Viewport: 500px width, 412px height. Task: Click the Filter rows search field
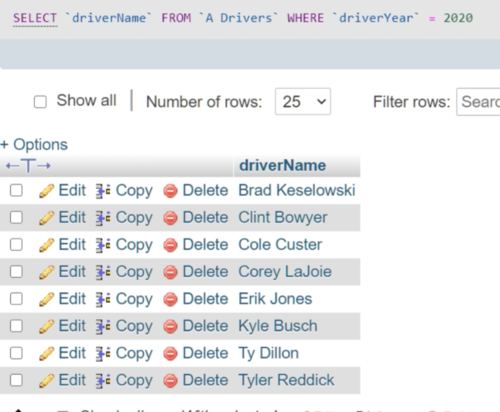coord(478,102)
